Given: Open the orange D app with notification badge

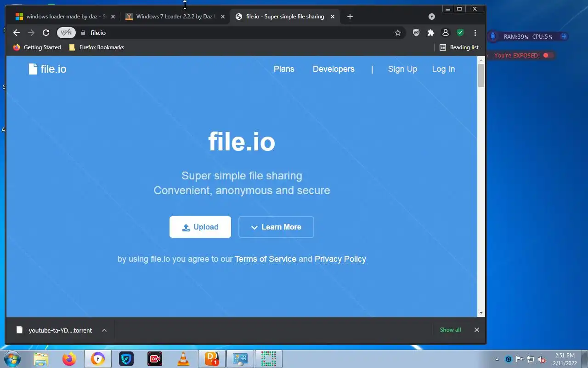Looking at the screenshot, I should [212, 359].
